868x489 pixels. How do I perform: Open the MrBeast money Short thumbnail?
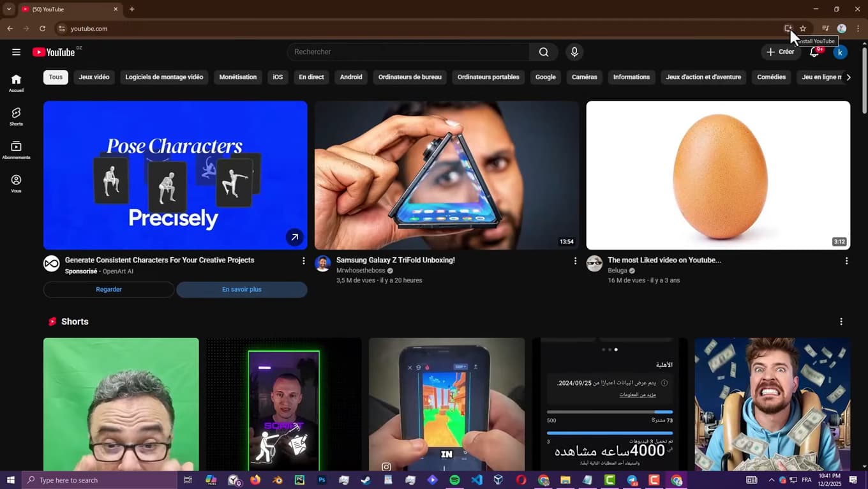coord(772,405)
